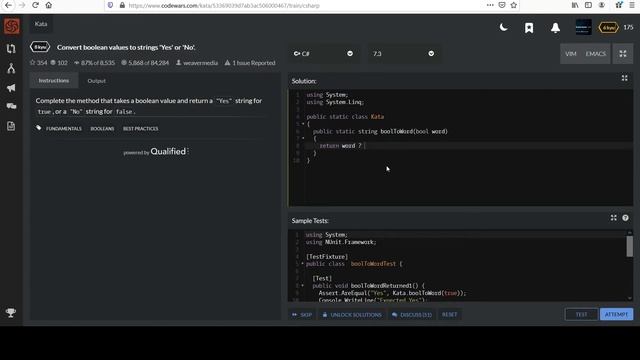Collapse boolToWordTest class fold arrow in tests
The height and width of the screenshot is (360, 640).
coord(302,264)
